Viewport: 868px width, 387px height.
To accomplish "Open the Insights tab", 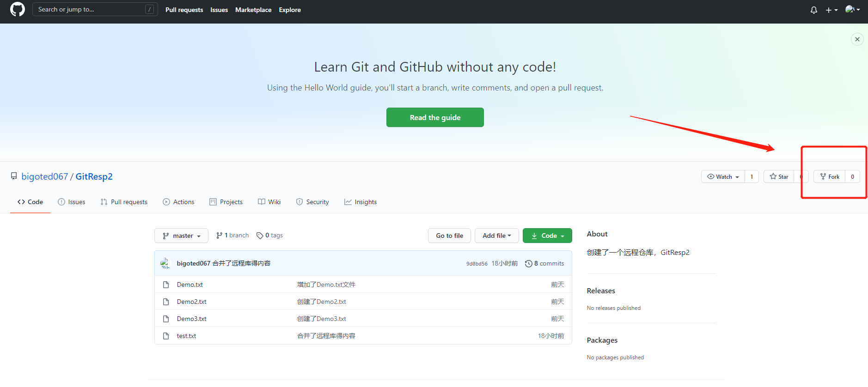I will (x=361, y=202).
